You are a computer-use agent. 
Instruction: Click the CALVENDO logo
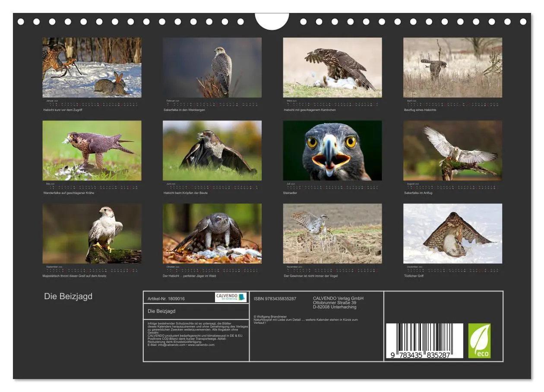[x=231, y=297]
